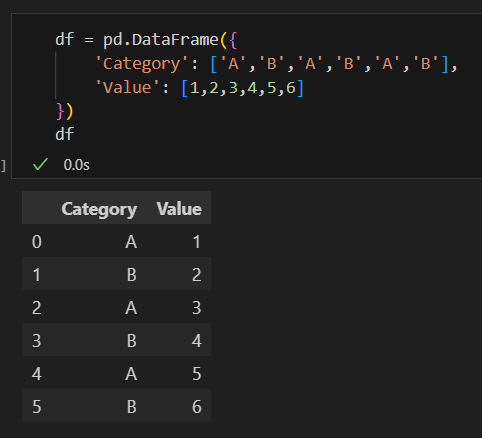This screenshot has width=482, height=438.
Task: Click the Category column header
Action: 99,209
